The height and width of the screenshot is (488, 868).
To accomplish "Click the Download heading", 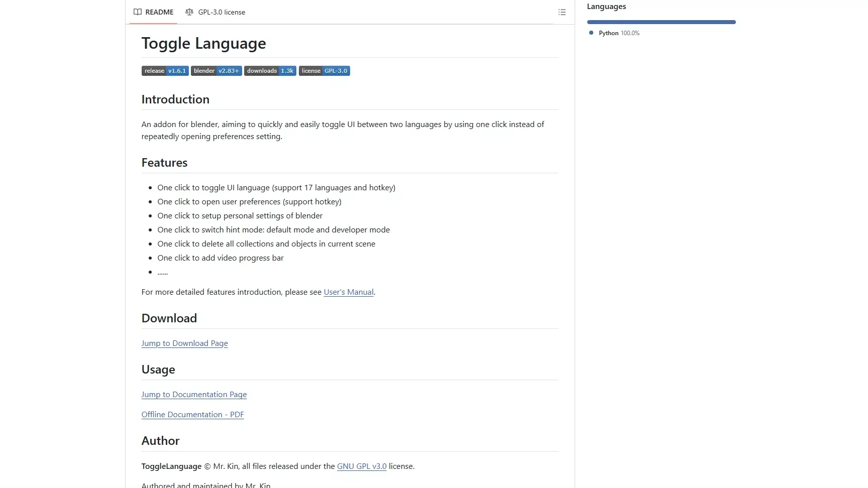I will click(x=169, y=318).
